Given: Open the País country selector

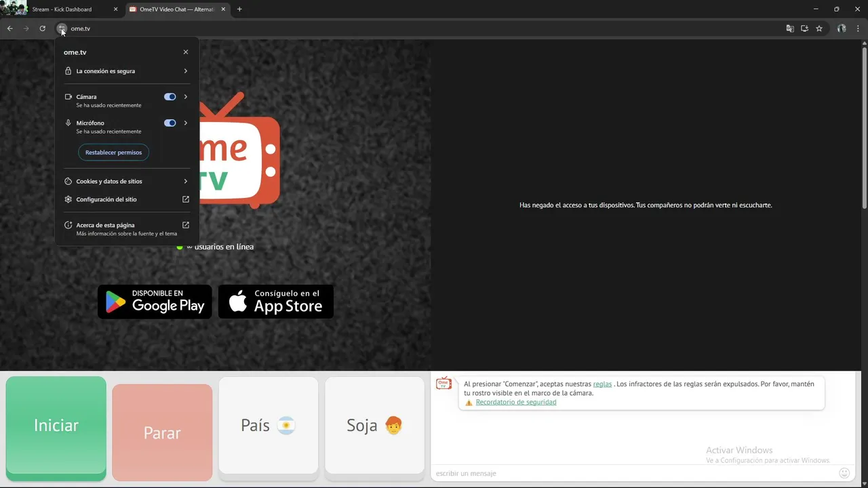Looking at the screenshot, I should (x=269, y=426).
